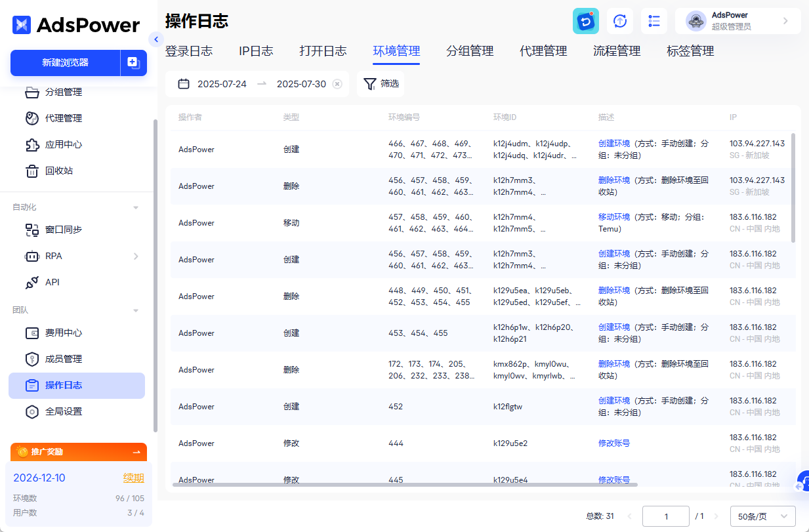Click the support headset icon
The image size is (809, 532).
pos(802,482)
